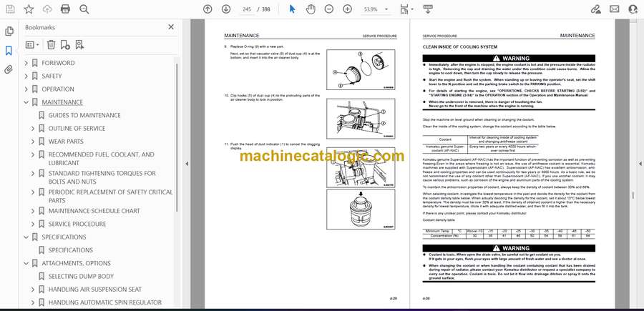Toggle the Bookmarks panel icon
The image size is (644, 311).
click(x=9, y=51)
